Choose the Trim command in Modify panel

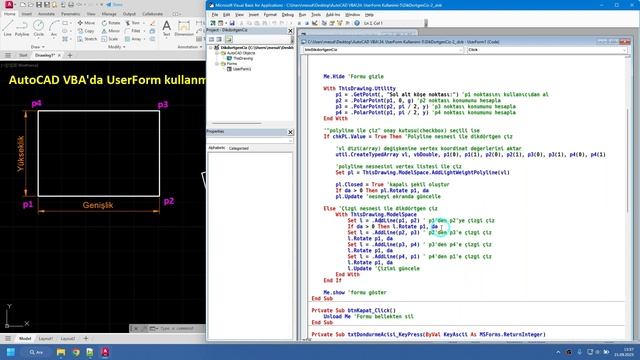(x=132, y=23)
